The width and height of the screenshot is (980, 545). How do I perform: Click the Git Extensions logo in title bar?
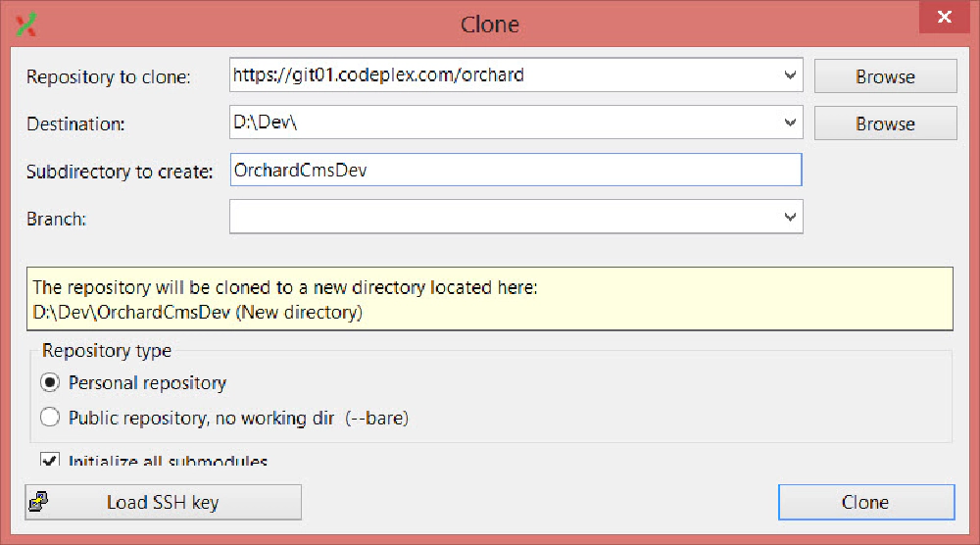[26, 25]
